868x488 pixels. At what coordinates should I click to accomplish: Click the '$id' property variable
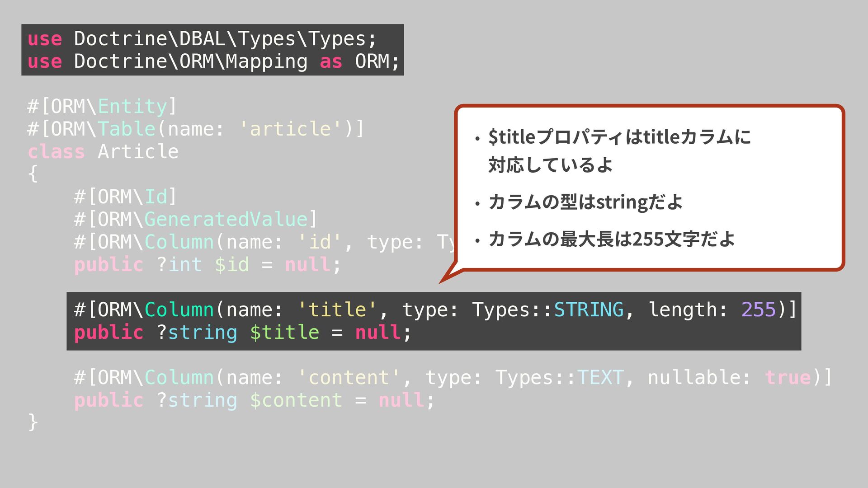(231, 265)
